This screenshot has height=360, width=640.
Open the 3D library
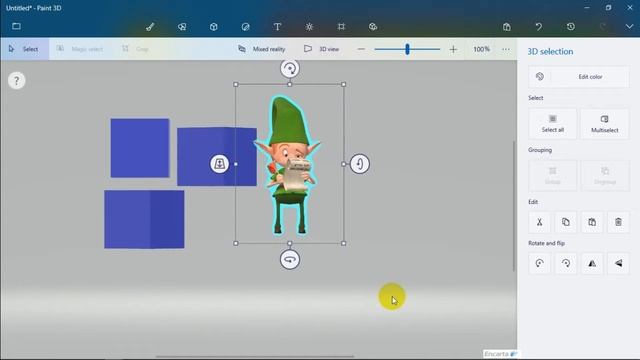tap(373, 27)
